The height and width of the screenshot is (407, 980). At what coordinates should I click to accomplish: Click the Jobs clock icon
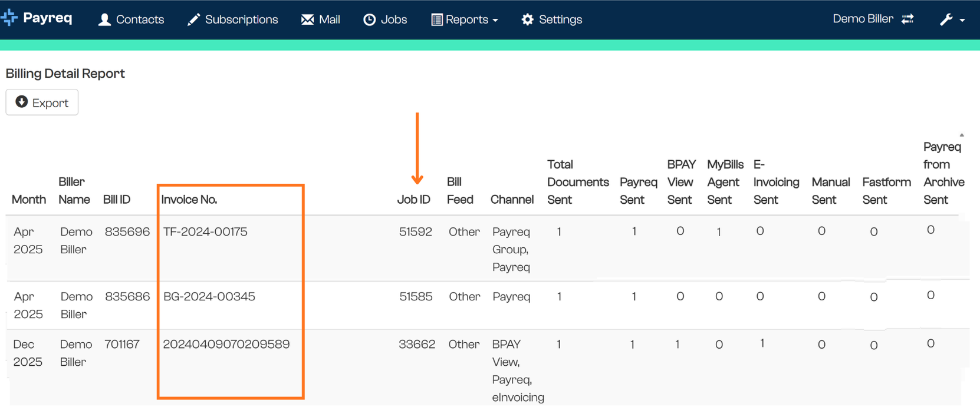369,19
